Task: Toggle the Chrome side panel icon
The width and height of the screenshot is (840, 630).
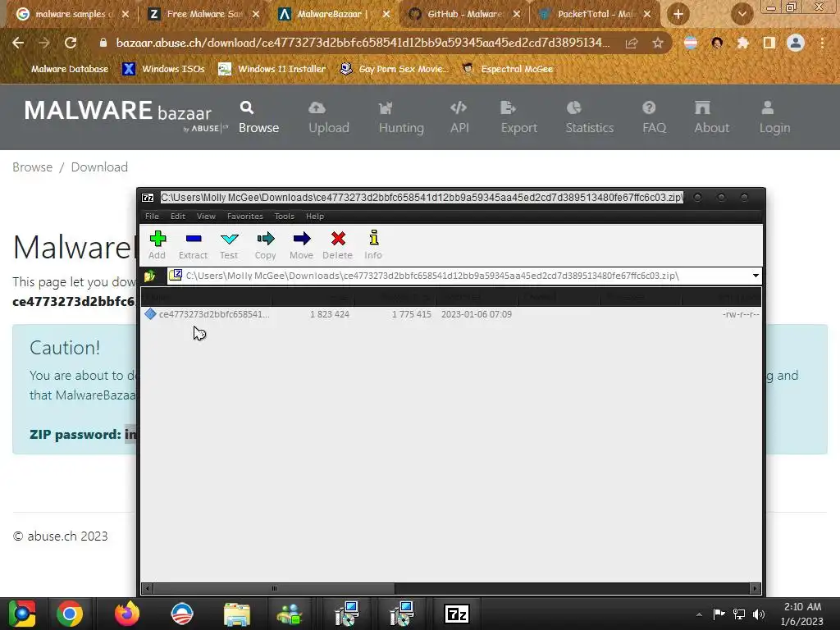Action: tap(769, 43)
